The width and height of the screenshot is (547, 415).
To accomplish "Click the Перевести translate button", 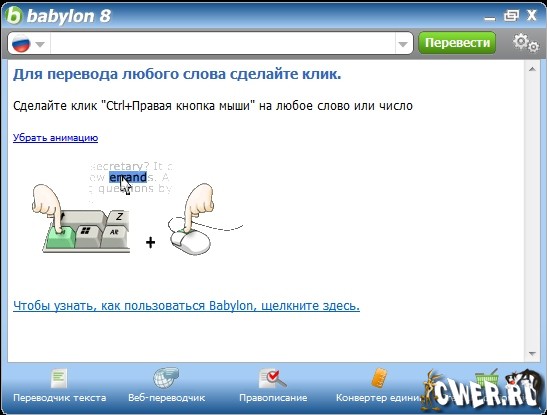I will click(457, 43).
